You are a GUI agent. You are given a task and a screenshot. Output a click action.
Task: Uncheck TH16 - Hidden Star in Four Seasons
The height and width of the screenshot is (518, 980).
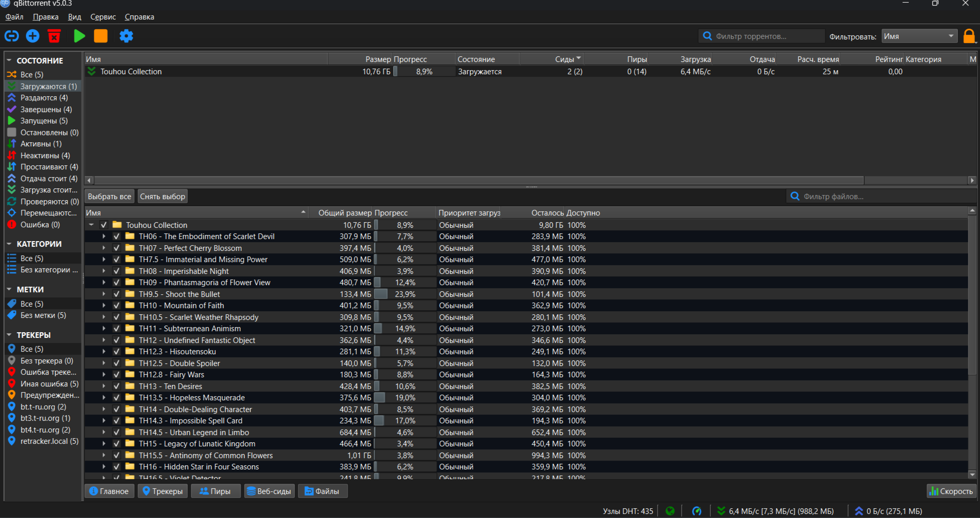[117, 467]
